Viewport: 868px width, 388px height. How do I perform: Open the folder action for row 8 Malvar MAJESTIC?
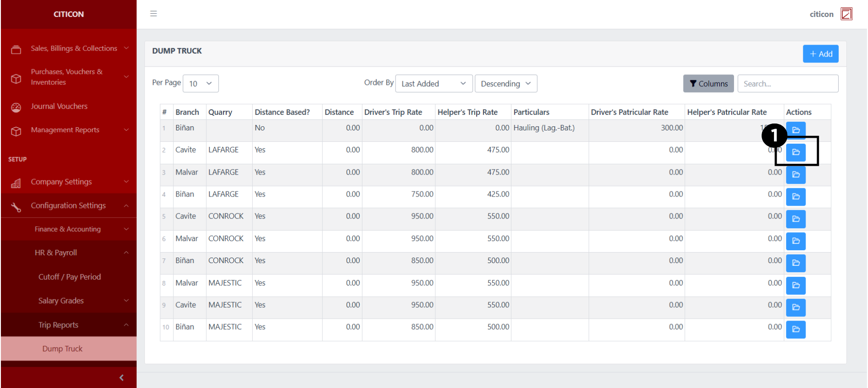pyautogui.click(x=796, y=285)
